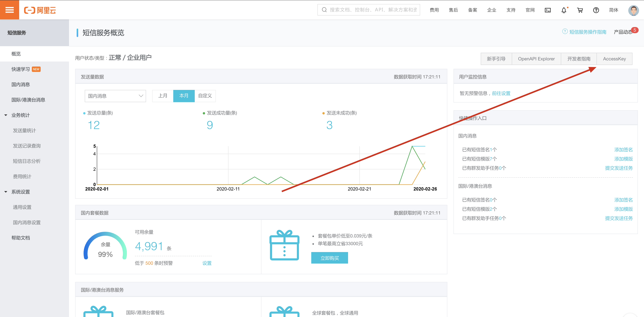
Task: Open the shopping cart
Action: tap(580, 10)
